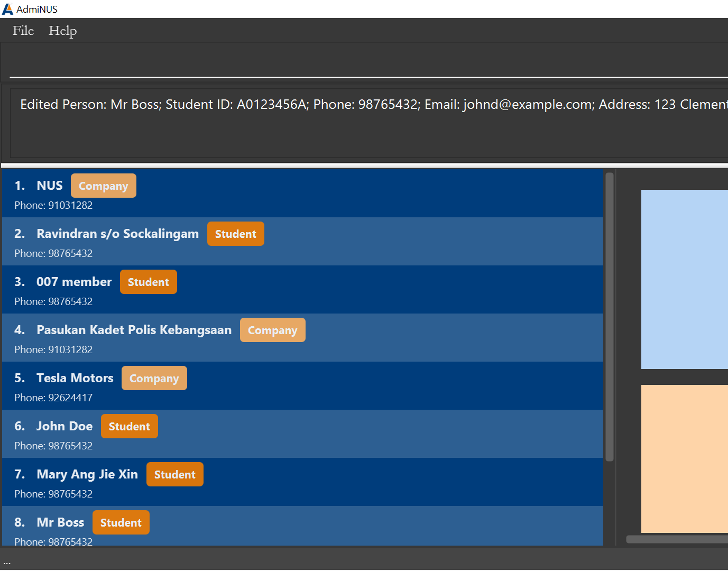
Task: Open the File menu
Action: click(x=23, y=31)
